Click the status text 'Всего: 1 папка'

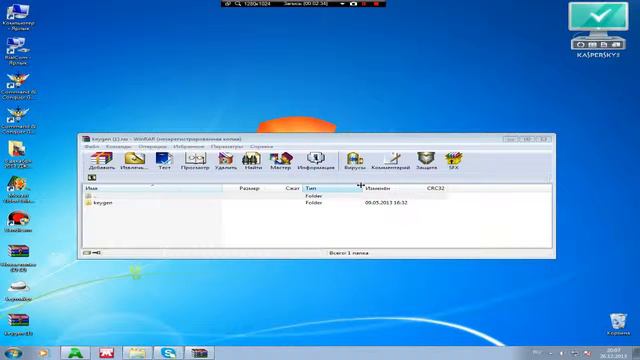click(349, 253)
